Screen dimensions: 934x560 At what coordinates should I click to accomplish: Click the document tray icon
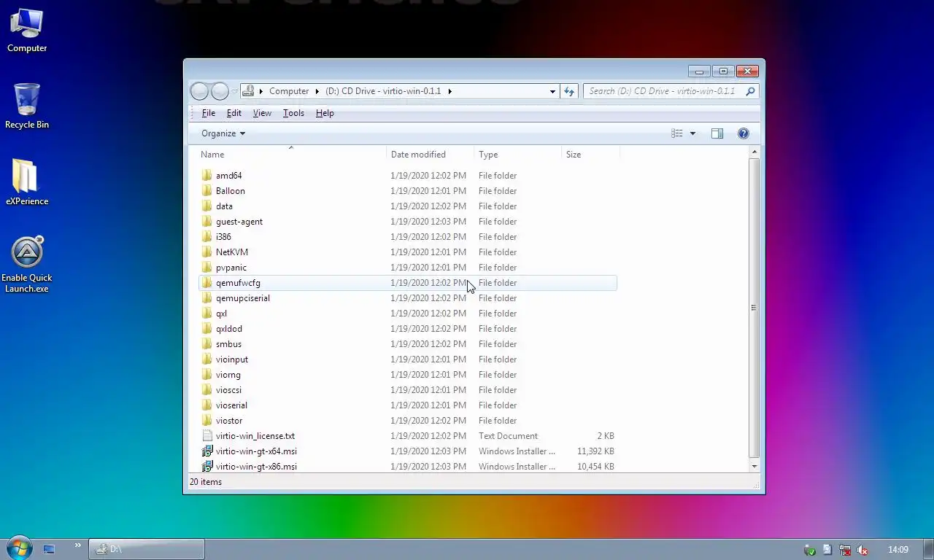(x=827, y=550)
